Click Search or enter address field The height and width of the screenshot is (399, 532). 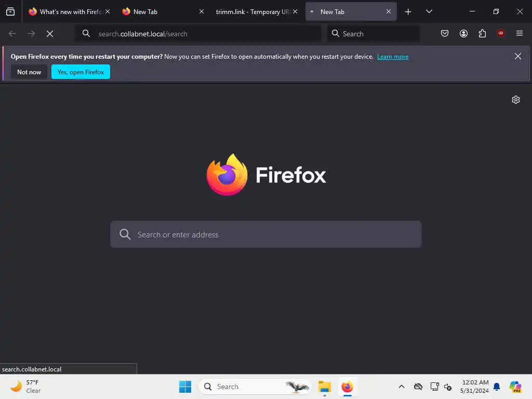point(266,234)
